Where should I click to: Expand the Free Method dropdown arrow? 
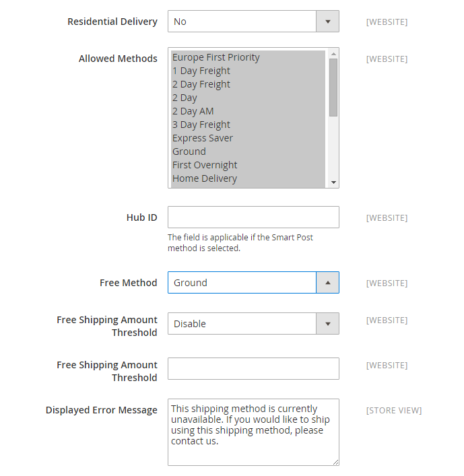[x=327, y=283]
